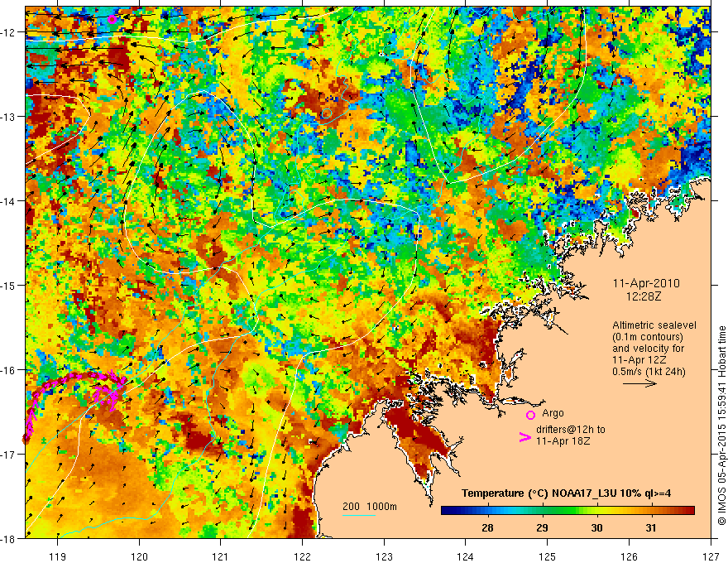728x563 pixels.
Task: Click the latitude axis label -13
Action: click(8, 117)
